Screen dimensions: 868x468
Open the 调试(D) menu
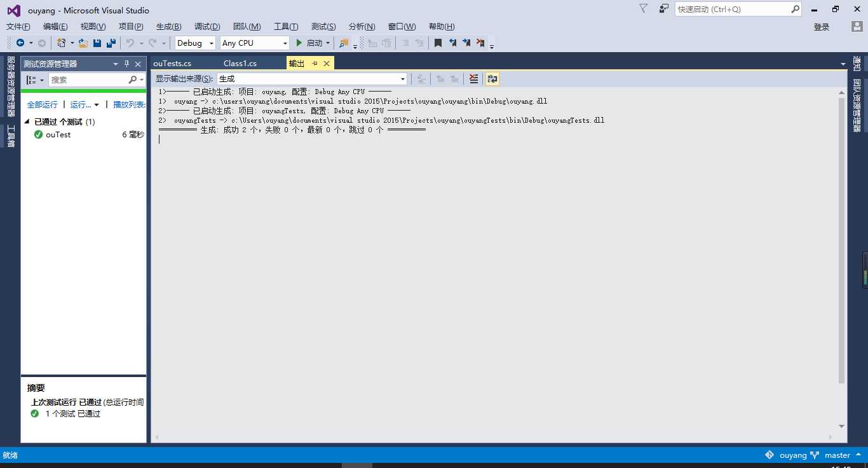pyautogui.click(x=207, y=26)
